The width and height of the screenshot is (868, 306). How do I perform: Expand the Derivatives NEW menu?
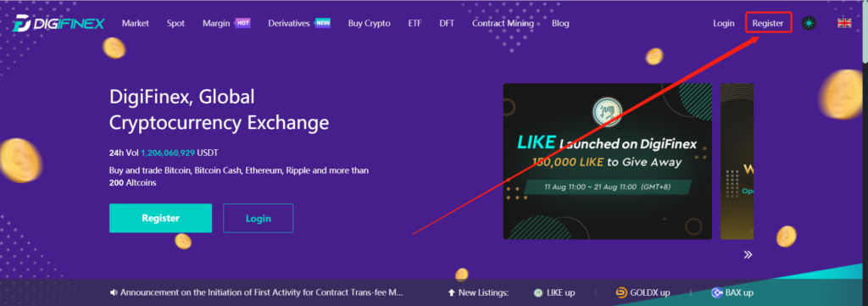point(299,23)
